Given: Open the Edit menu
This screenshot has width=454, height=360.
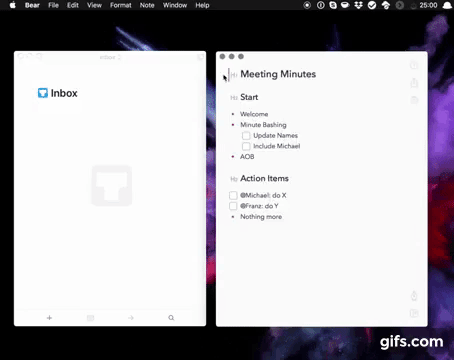Looking at the screenshot, I should click(x=73, y=5).
